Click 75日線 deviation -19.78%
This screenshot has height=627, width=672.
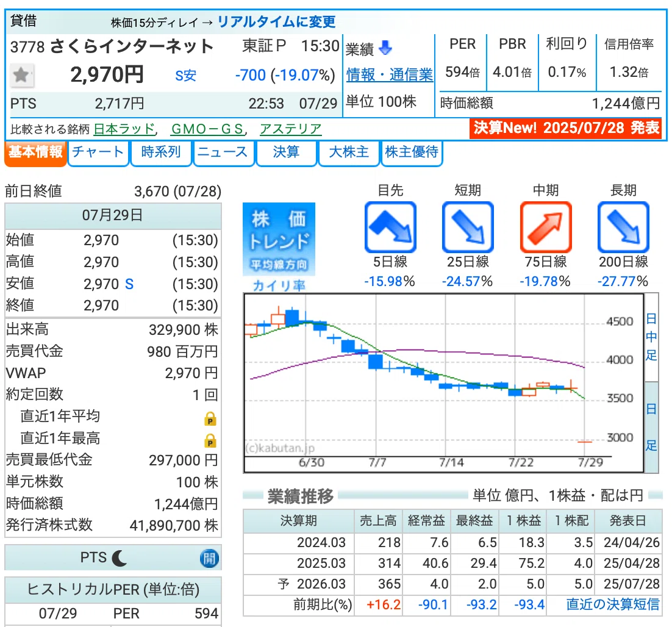545,281
